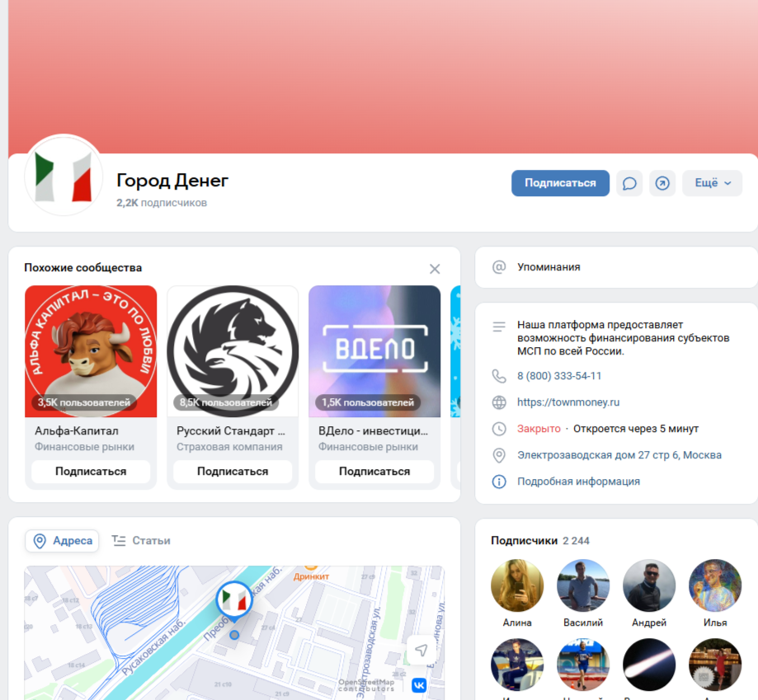
Task: Open the ВДело - инвестици... title
Action: 373,431
